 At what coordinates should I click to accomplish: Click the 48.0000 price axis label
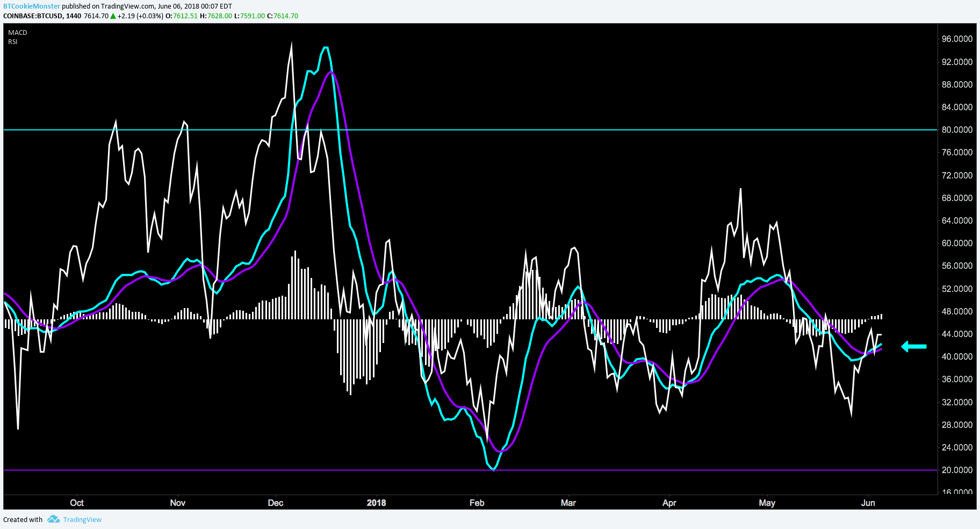coord(957,312)
